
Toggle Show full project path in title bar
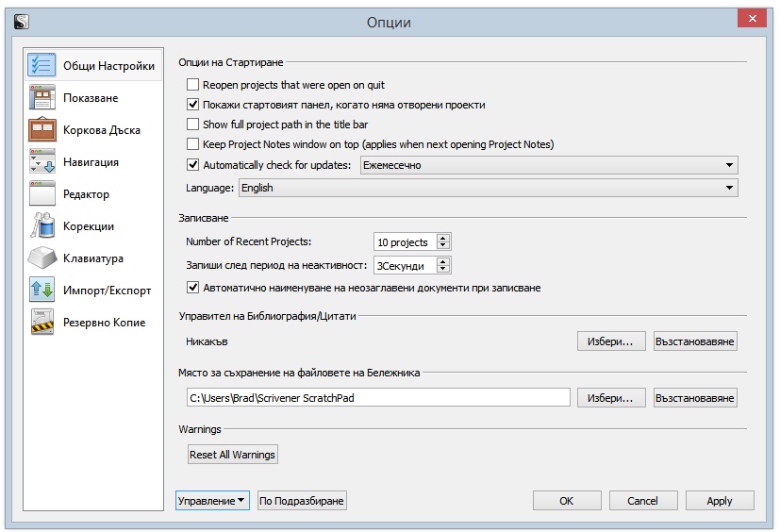193,125
